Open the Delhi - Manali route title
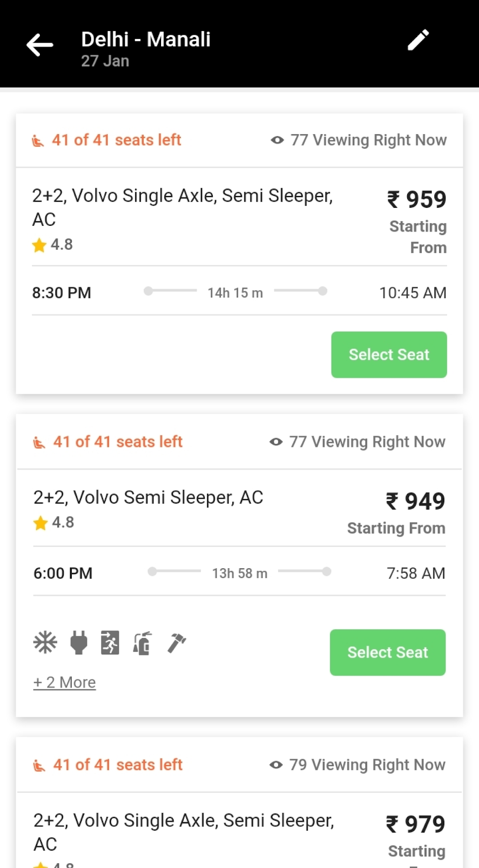The height and width of the screenshot is (868, 479). point(146,40)
